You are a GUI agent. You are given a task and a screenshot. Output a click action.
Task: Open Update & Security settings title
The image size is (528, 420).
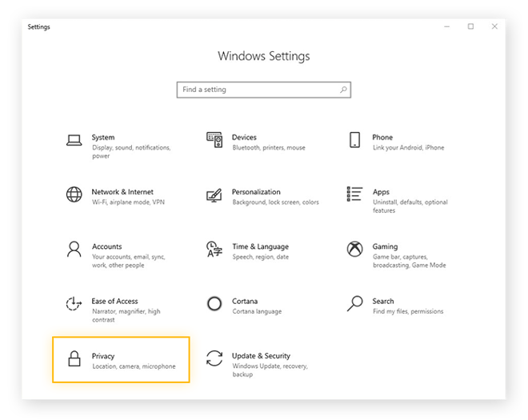pos(261,356)
